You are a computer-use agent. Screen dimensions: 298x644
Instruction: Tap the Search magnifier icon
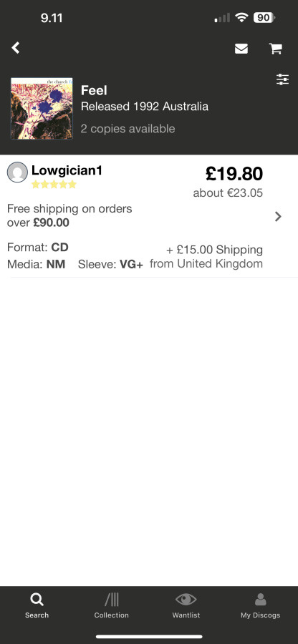[x=37, y=600]
